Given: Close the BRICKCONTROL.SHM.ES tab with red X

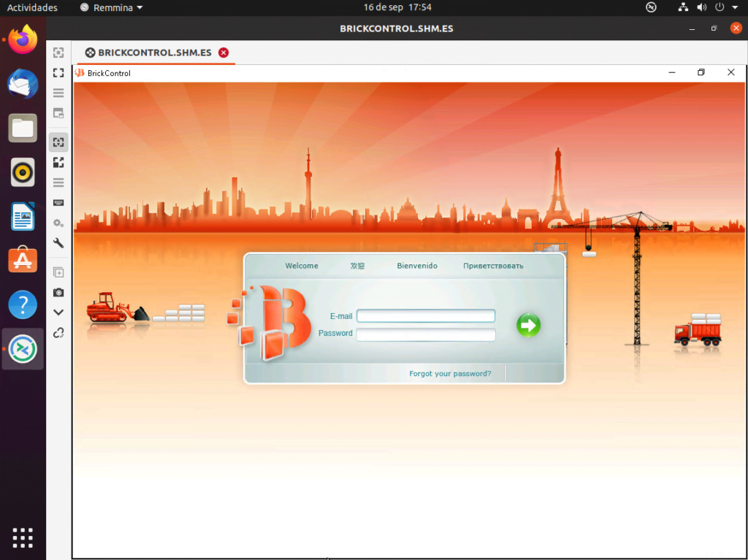Looking at the screenshot, I should (224, 53).
